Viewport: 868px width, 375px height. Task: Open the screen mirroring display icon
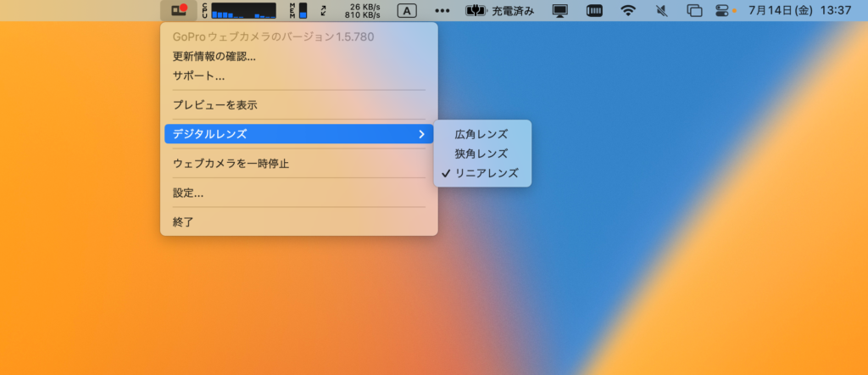pyautogui.click(x=559, y=11)
